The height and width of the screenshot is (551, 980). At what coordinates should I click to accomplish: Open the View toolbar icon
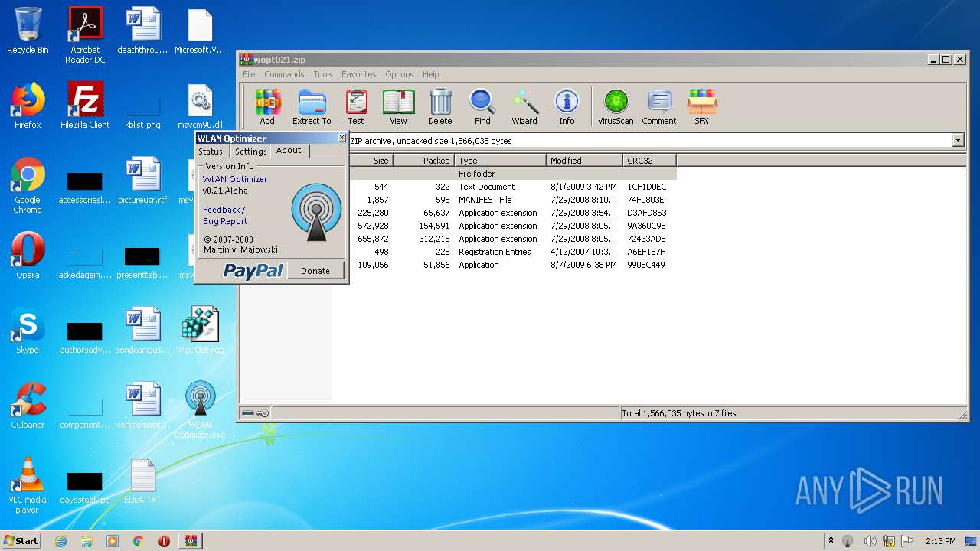(398, 106)
